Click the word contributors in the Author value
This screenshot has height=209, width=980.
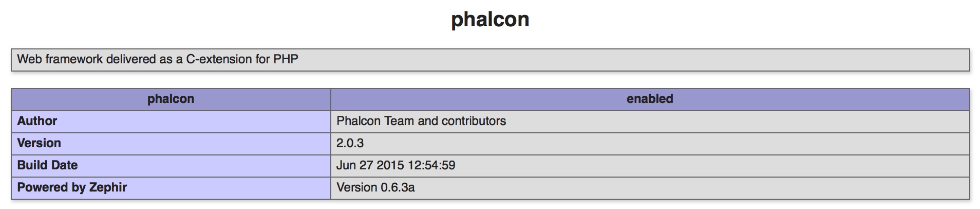(x=474, y=121)
